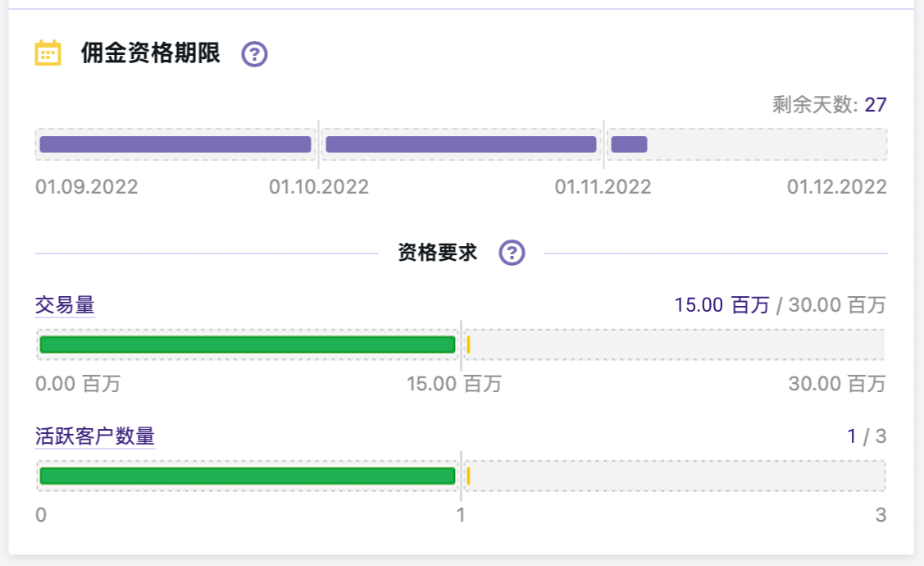Click the 交易量 link
924x566 pixels.
click(x=65, y=305)
